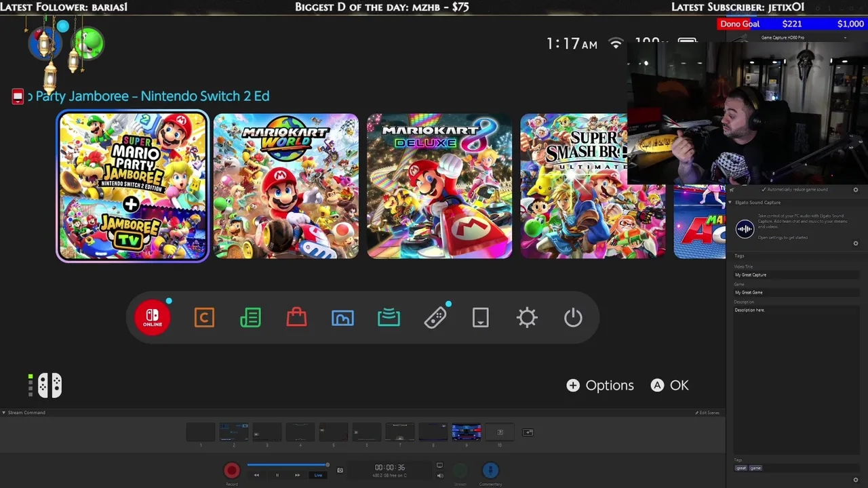868x488 pixels.
Task: Open System Settings gear on Switch menu
Action: click(527, 318)
